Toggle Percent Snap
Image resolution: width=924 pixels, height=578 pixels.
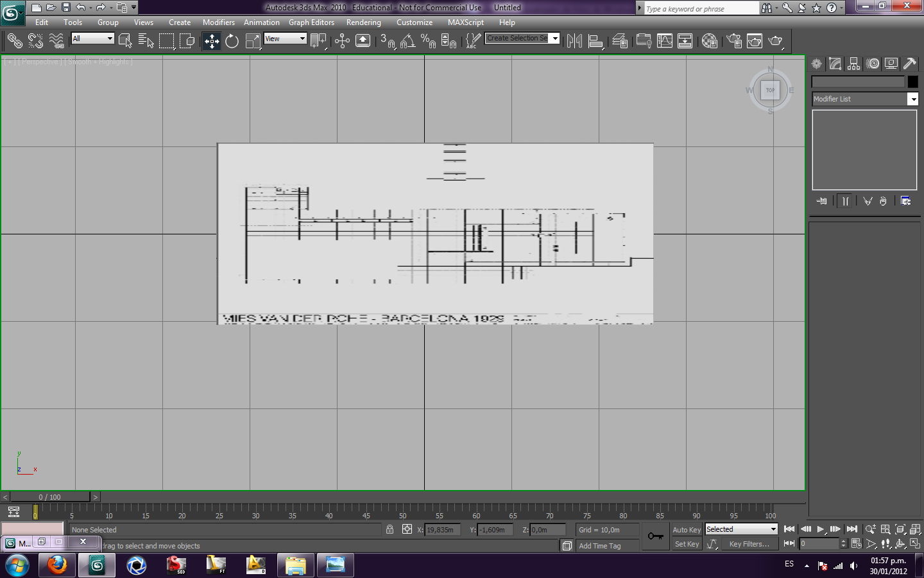(x=428, y=41)
